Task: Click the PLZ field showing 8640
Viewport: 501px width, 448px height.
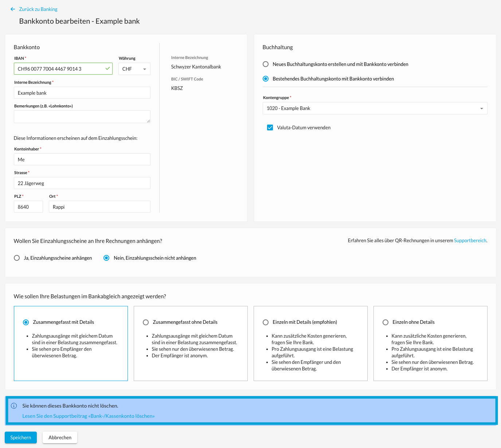Action: coord(28,207)
